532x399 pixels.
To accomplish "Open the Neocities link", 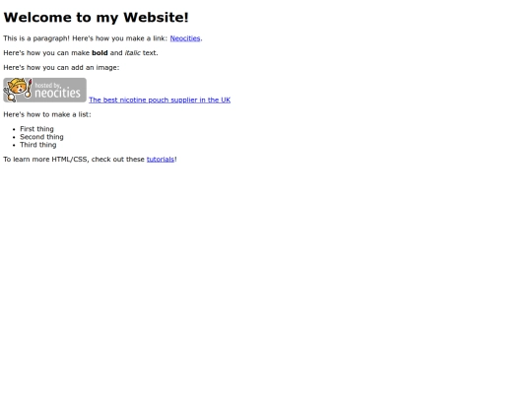I will [185, 38].
